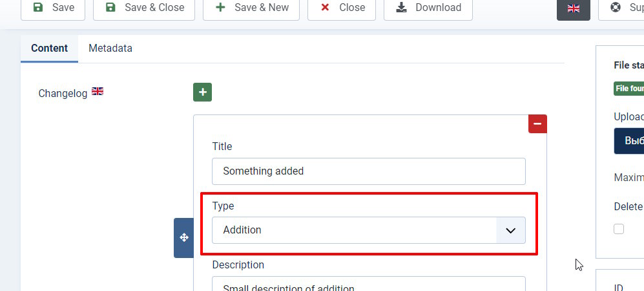The width and height of the screenshot is (644, 291).
Task: Click the lifebuoy support icon
Action: (614, 8)
